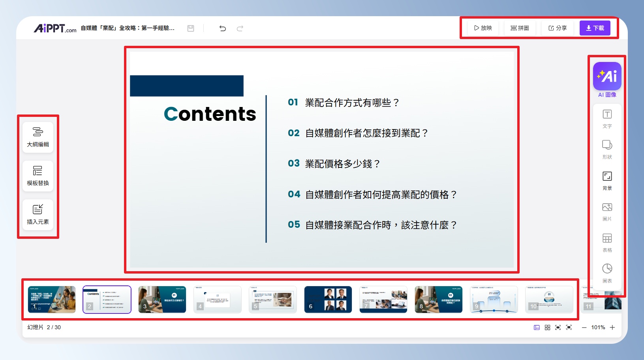Open 大綱編輯 outline editor

[x=38, y=137]
